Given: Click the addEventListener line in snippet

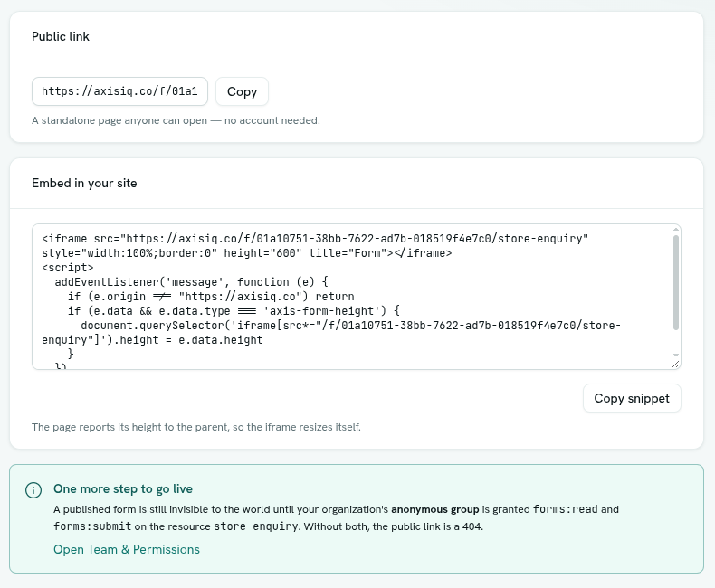Looking at the screenshot, I should pos(191,282).
